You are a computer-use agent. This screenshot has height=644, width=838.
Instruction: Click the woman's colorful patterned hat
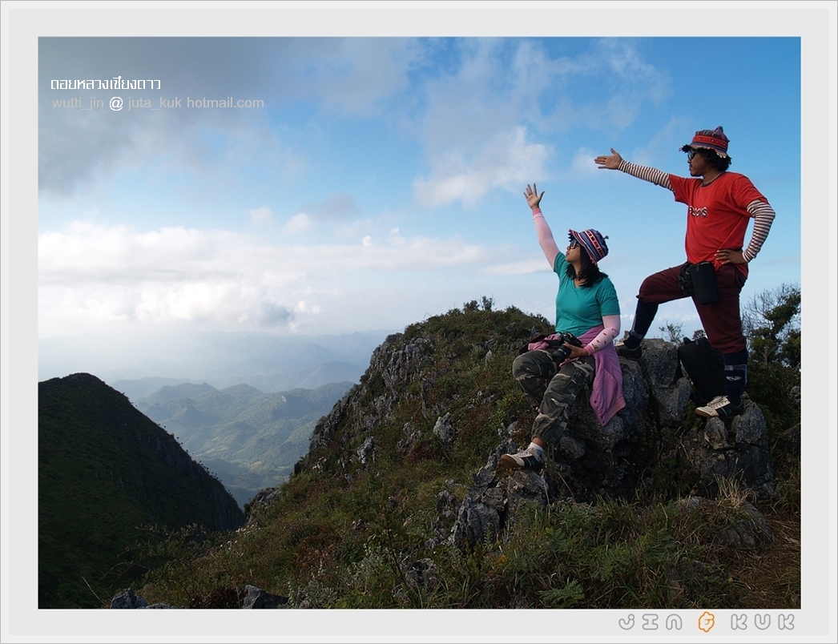click(590, 242)
